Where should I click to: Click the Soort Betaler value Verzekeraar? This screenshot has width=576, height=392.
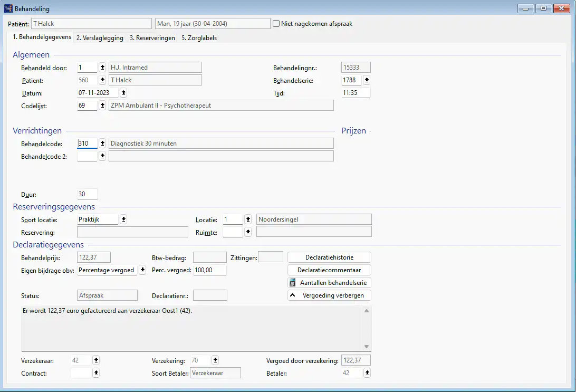tap(215, 373)
